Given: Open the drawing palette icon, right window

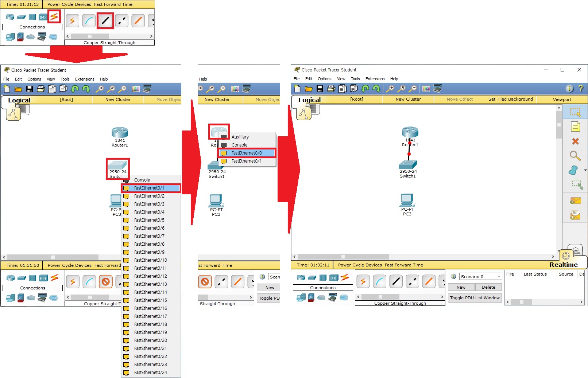Looking at the screenshot, I should coord(426,89).
